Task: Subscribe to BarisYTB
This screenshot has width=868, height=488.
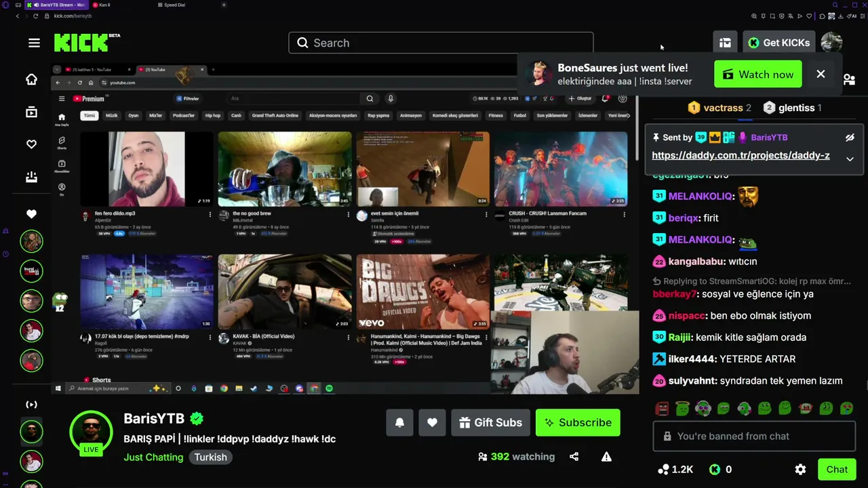Action: point(578,422)
